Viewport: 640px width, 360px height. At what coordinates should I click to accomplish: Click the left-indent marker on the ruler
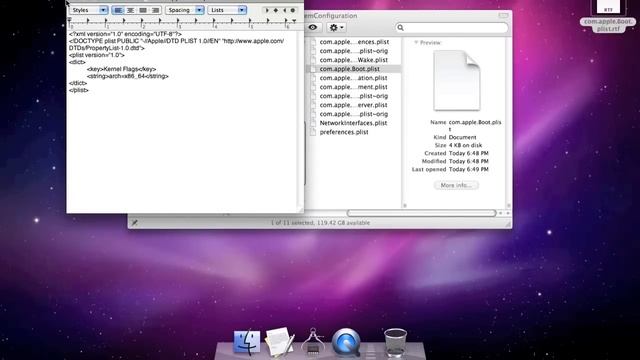point(69,20)
